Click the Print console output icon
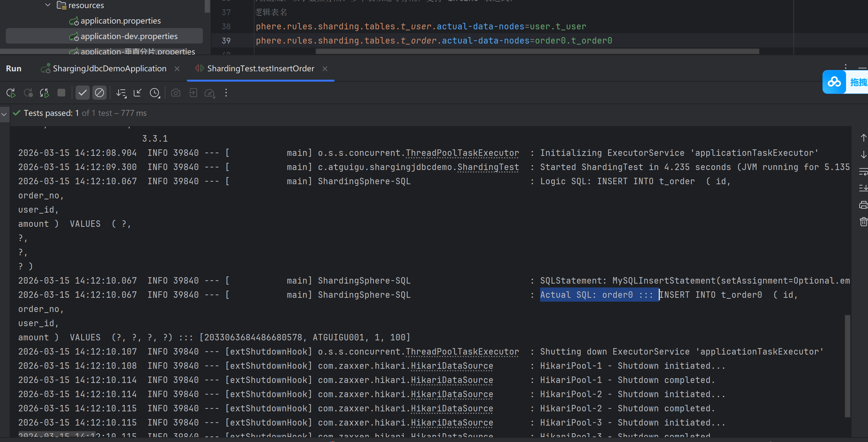This screenshot has height=442, width=868. (x=863, y=205)
